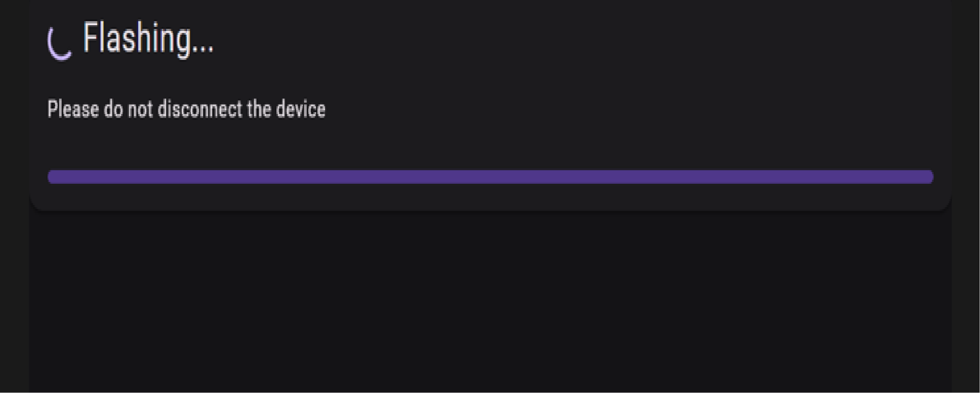
Task: Click the dialog's rounded bottom-left corner
Action: pyautogui.click(x=37, y=204)
